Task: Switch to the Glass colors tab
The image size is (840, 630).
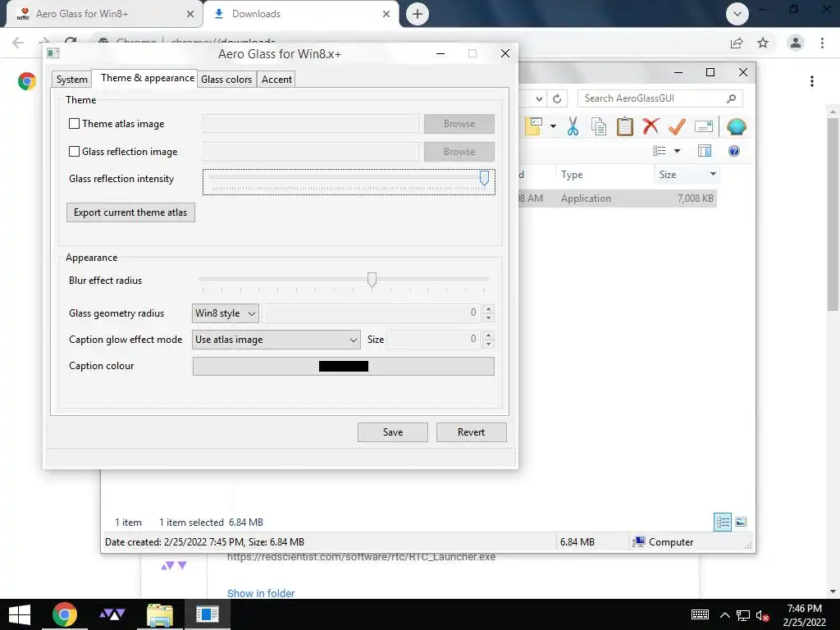Action: tap(226, 80)
